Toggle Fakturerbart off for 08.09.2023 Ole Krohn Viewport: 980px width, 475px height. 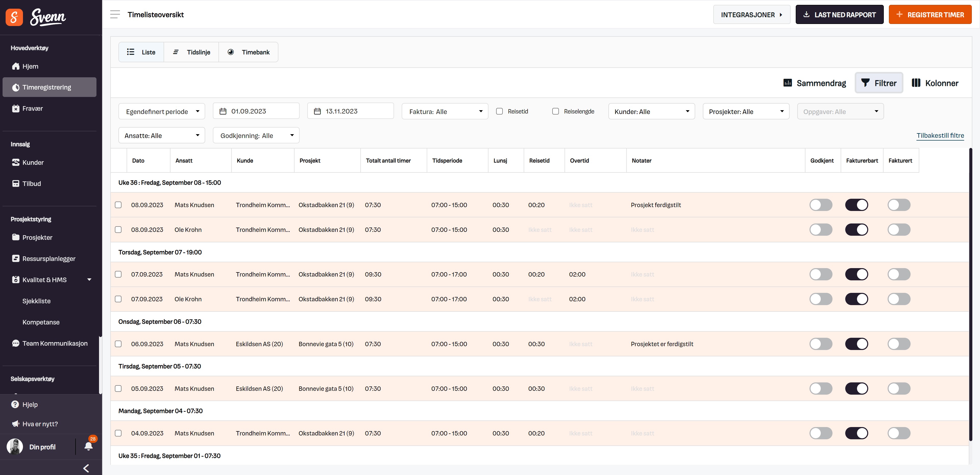tap(856, 230)
